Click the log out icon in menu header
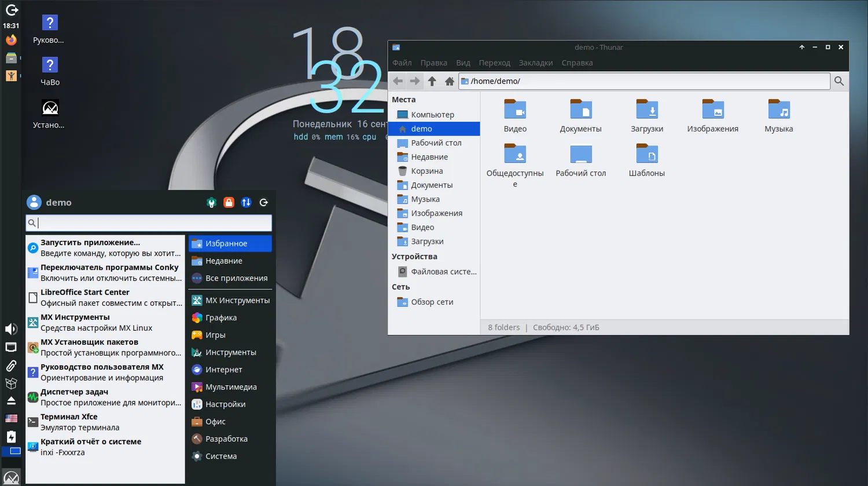The width and height of the screenshot is (868, 486). click(264, 202)
